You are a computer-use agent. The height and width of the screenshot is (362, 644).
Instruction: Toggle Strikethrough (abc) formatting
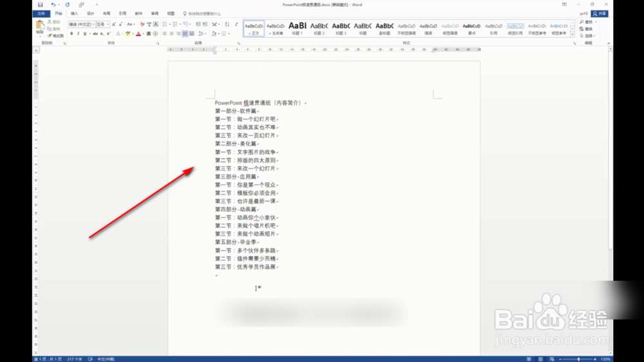coord(95,33)
